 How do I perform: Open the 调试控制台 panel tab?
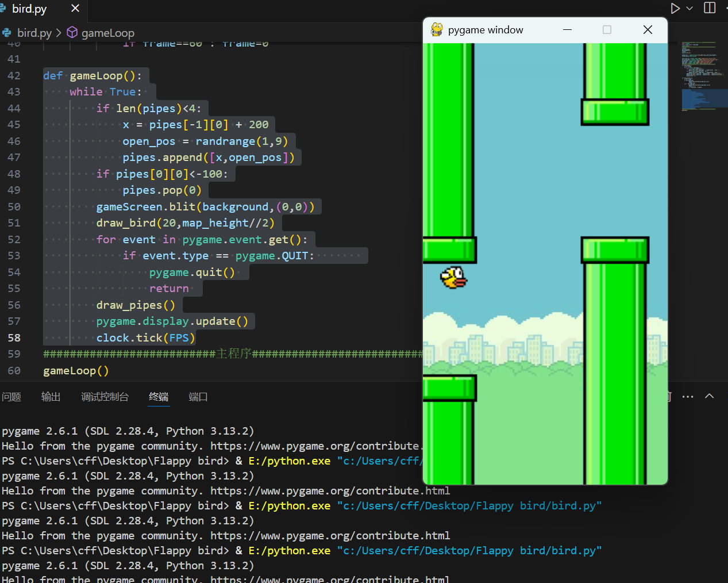click(x=105, y=397)
